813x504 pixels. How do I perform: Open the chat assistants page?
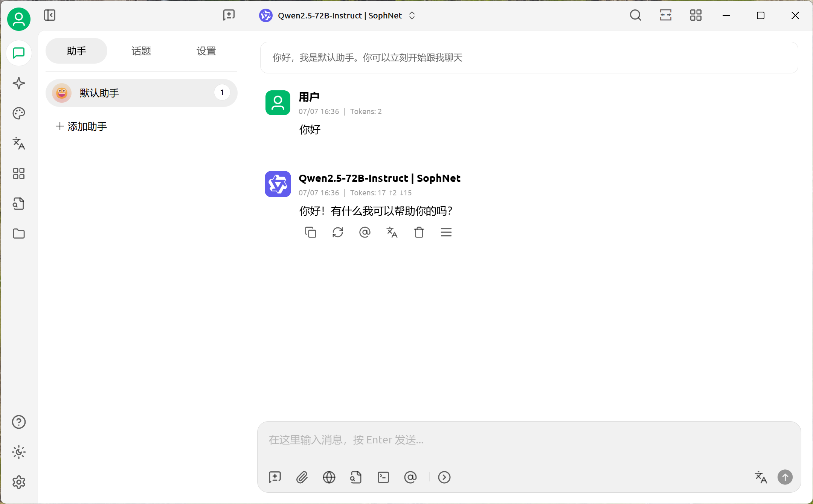click(x=19, y=53)
